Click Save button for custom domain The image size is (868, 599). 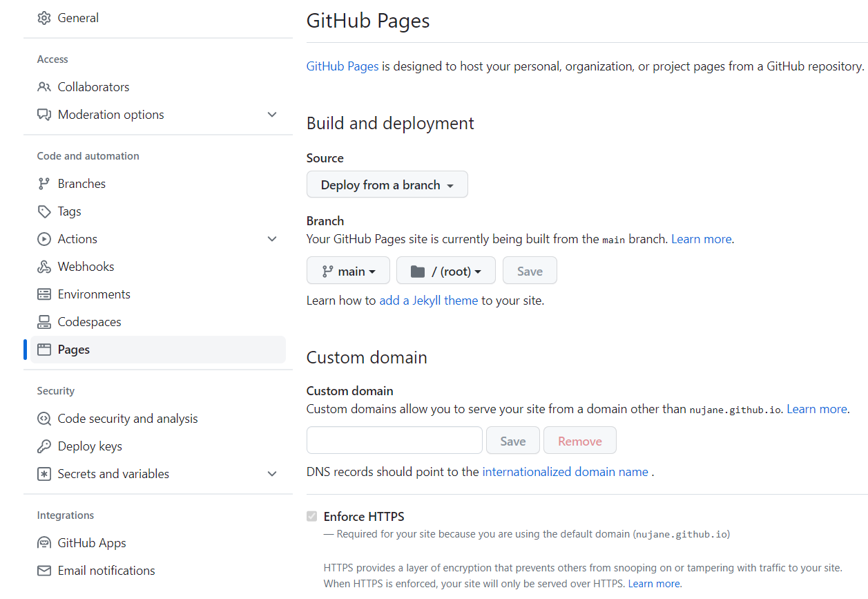[x=513, y=441]
